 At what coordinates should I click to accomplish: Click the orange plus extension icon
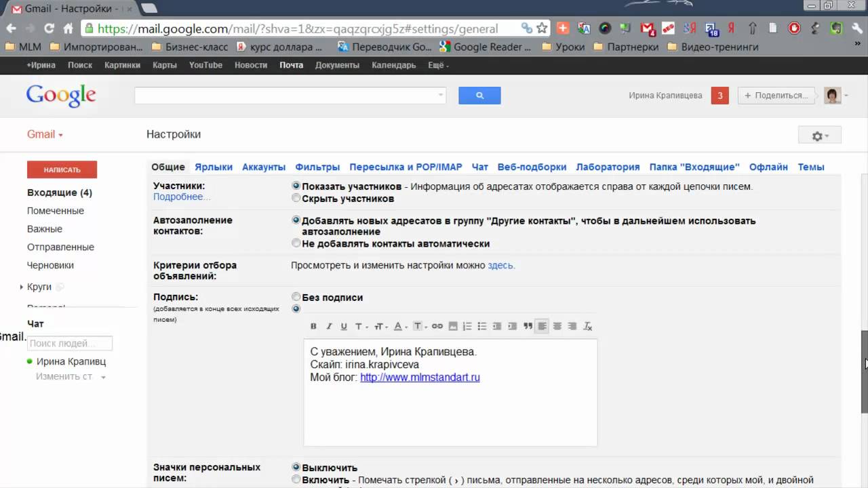[563, 28]
